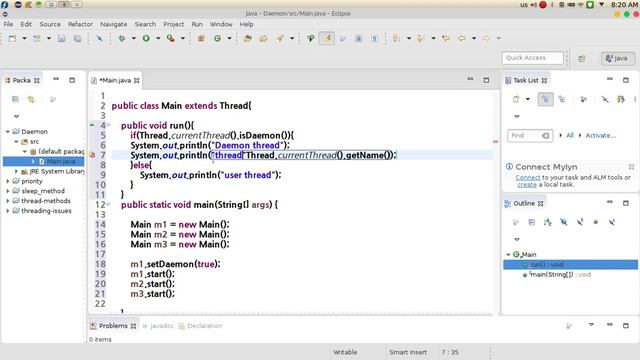640x360 pixels.
Task: Open the Project menu
Action: [173, 24]
